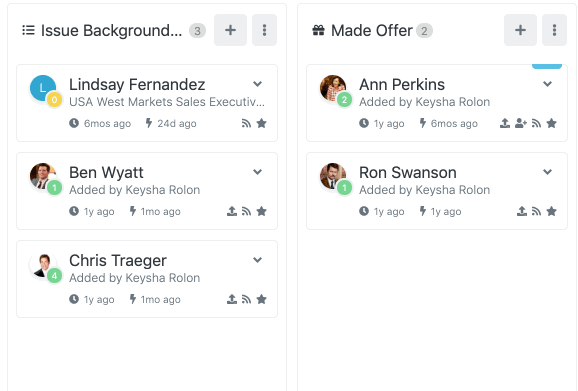Toggle star on Ben Wyatt card
Screen dimensions: 578x391
coord(261,212)
